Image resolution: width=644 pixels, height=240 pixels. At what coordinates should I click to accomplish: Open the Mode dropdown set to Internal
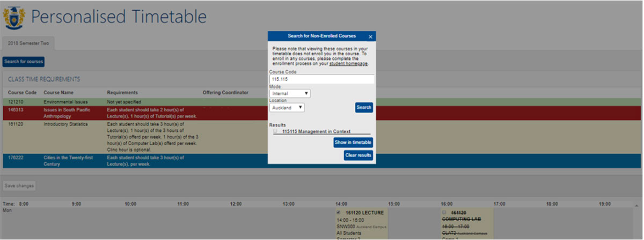(x=290, y=93)
